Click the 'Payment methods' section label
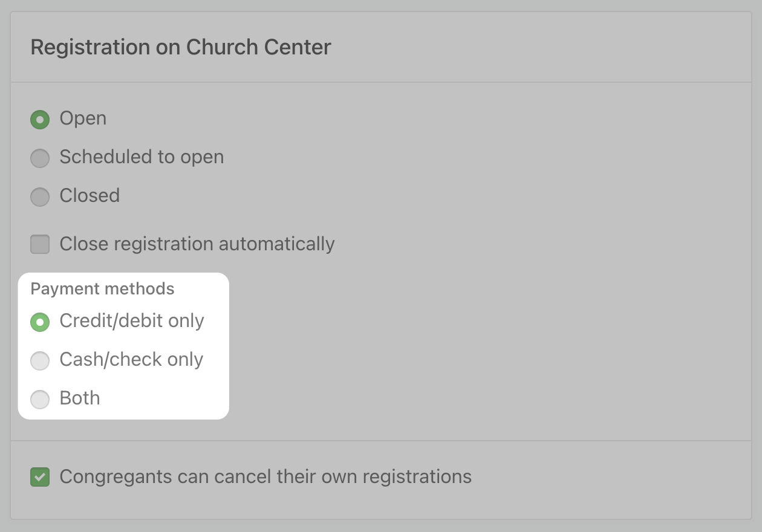The height and width of the screenshot is (532, 762). tap(102, 289)
